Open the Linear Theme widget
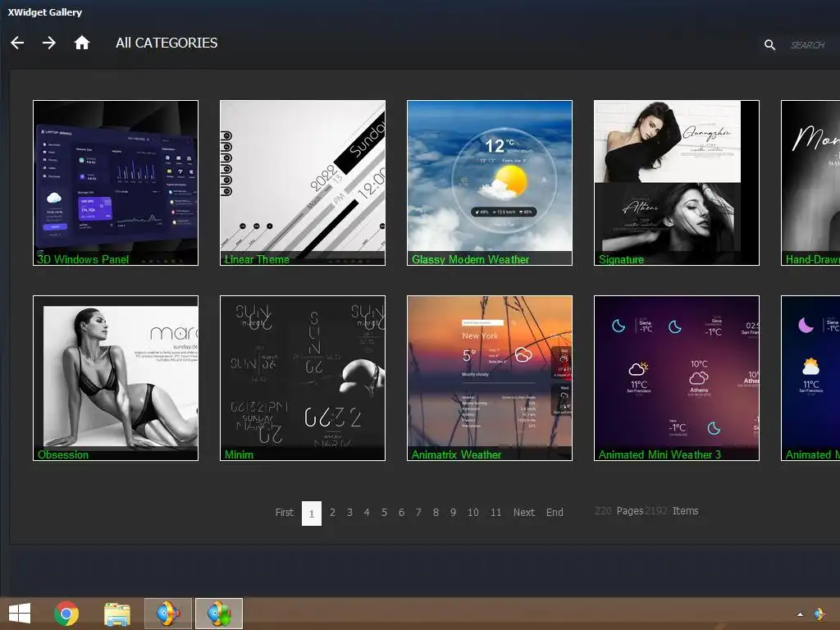The image size is (840, 630). point(303,183)
